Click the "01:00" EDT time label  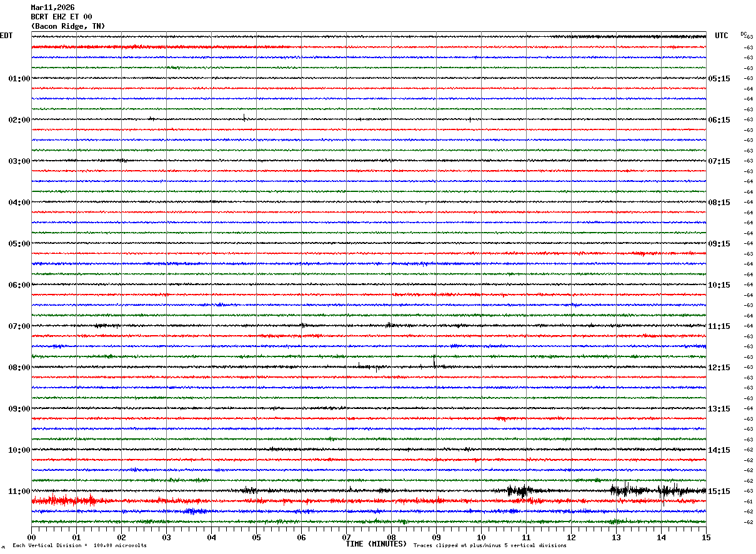(19, 79)
